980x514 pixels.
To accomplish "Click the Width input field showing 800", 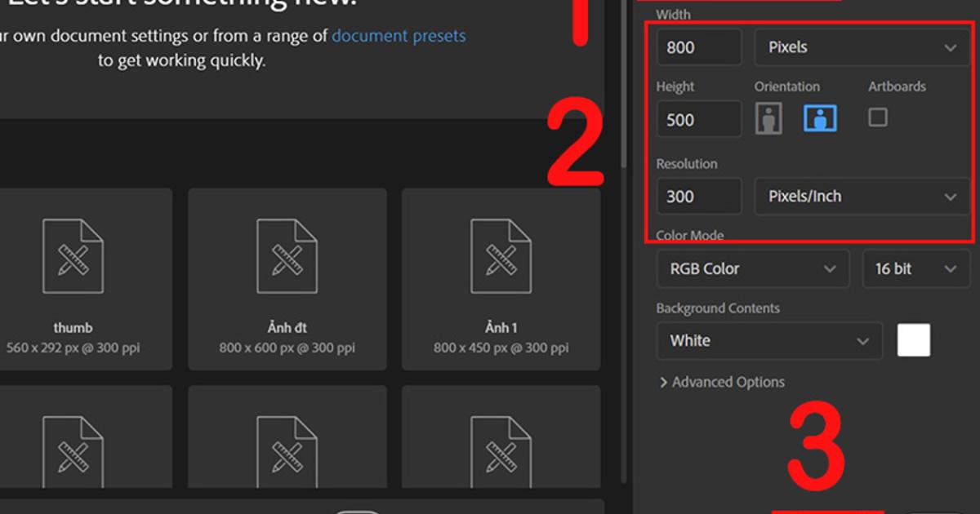I will tap(699, 47).
